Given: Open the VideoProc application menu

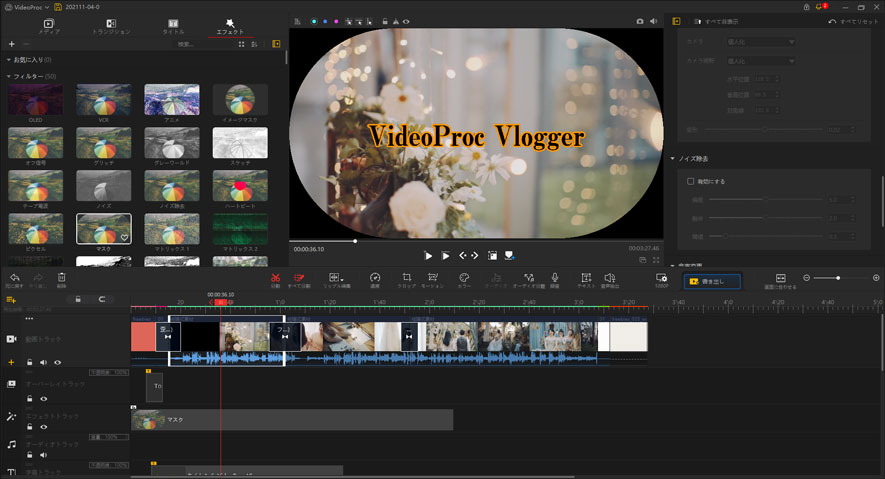Looking at the screenshot, I should click(28, 7).
